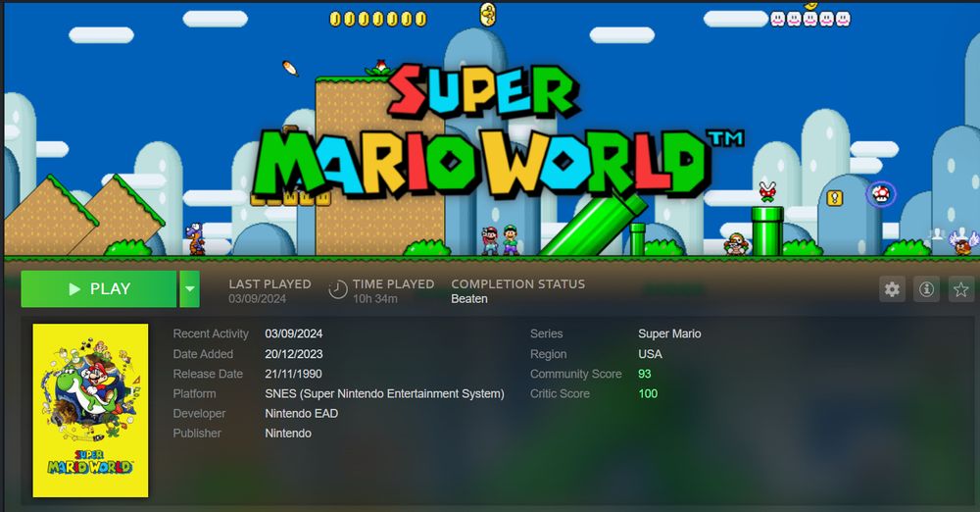Click the info circle icon

click(926, 289)
